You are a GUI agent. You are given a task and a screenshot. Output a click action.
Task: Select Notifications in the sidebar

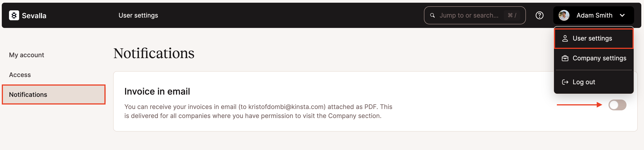click(x=28, y=95)
